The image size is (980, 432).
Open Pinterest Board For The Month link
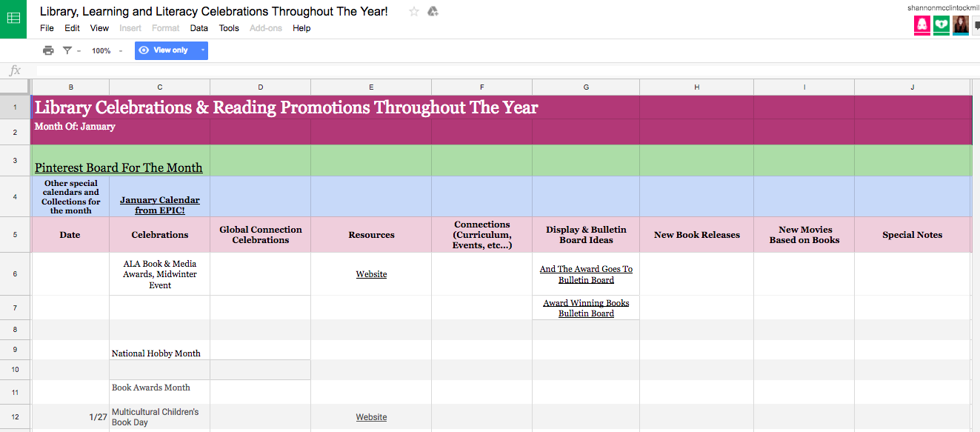119,167
